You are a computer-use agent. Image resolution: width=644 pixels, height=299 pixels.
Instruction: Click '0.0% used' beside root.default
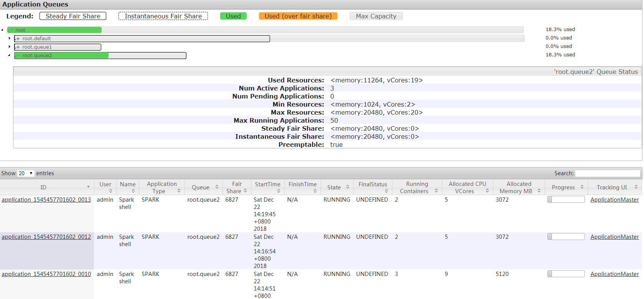pyautogui.click(x=559, y=38)
